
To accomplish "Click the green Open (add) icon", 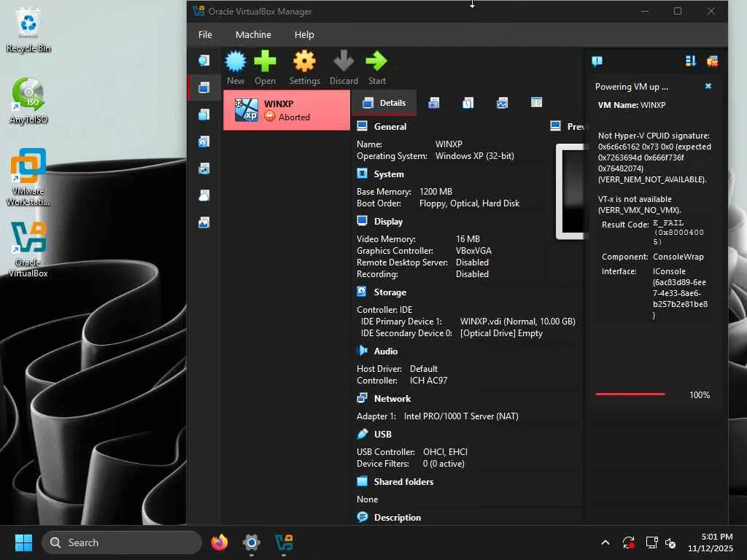I will click(265, 61).
